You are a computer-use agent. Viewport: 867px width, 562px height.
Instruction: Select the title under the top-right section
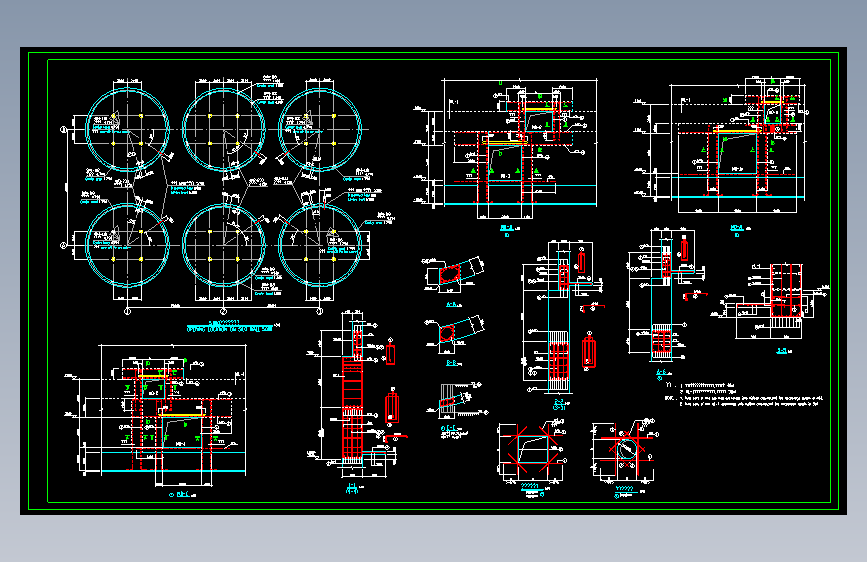click(x=737, y=228)
